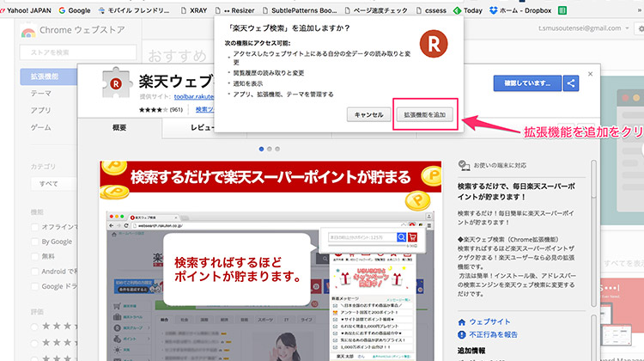This screenshot has width=644, height=361.
Task: Click the Rakuten R logo in dialog
Action: point(434,44)
